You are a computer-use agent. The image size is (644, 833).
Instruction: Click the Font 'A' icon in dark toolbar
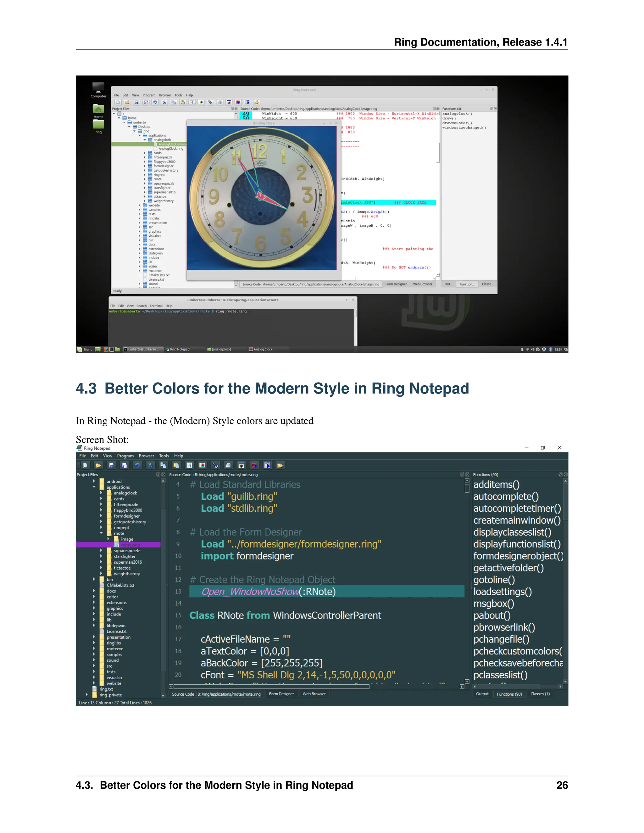coord(189,465)
